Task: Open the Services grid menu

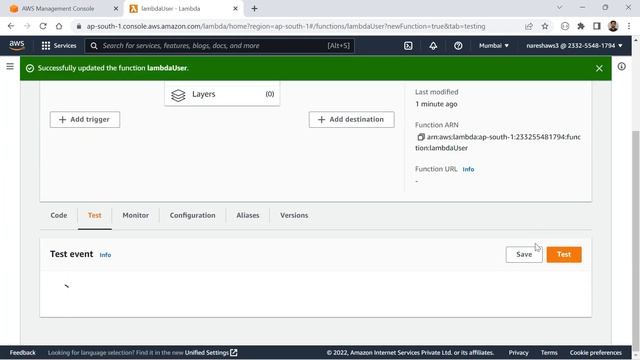Action: pos(59,46)
